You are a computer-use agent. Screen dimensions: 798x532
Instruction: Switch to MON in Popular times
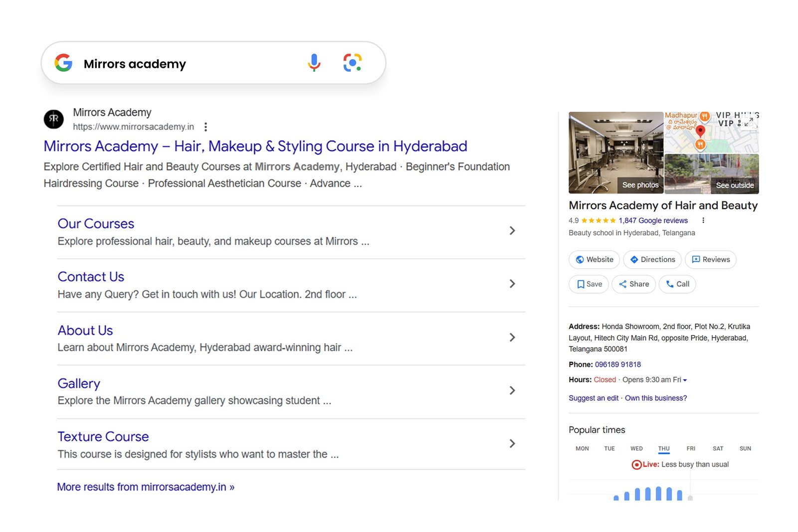point(582,448)
